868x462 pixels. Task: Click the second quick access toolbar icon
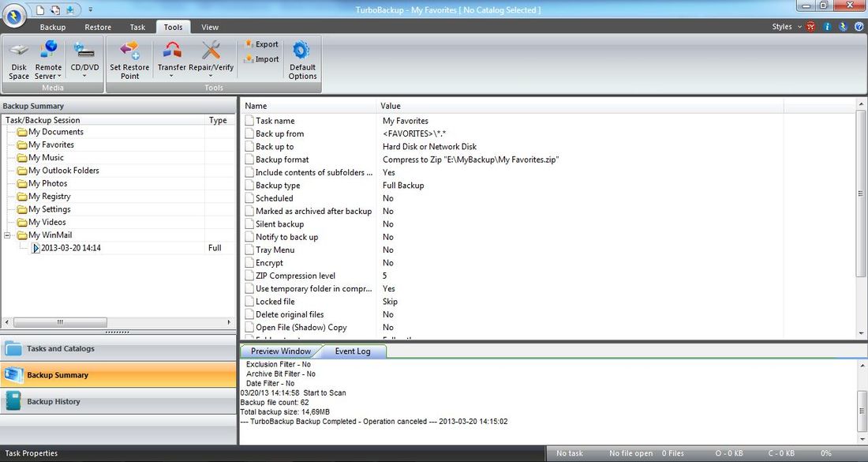pos(55,10)
